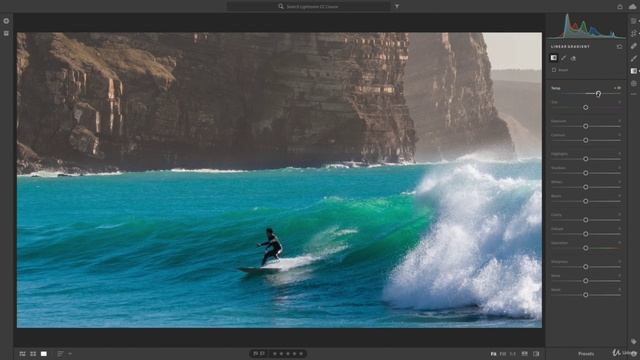
Task: Switch to Photo Grid view
Action: coord(22,354)
